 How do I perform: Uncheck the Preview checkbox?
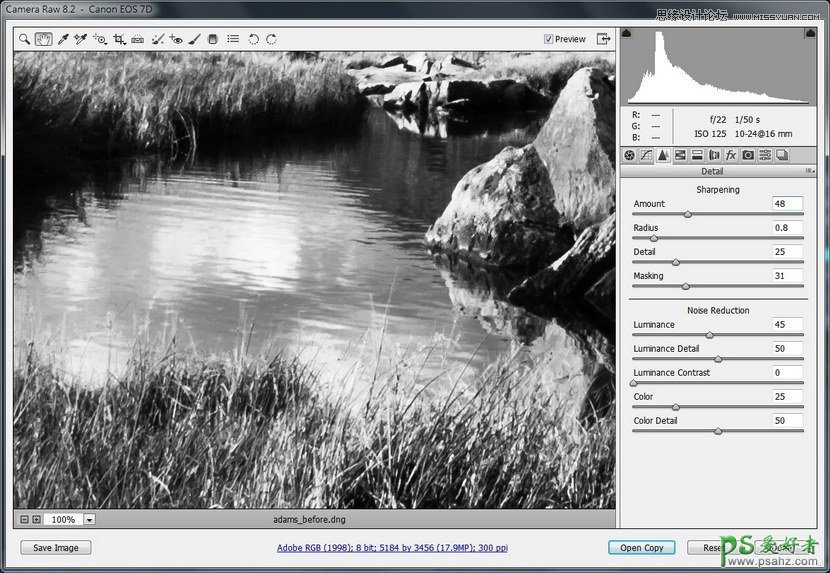[x=548, y=39]
